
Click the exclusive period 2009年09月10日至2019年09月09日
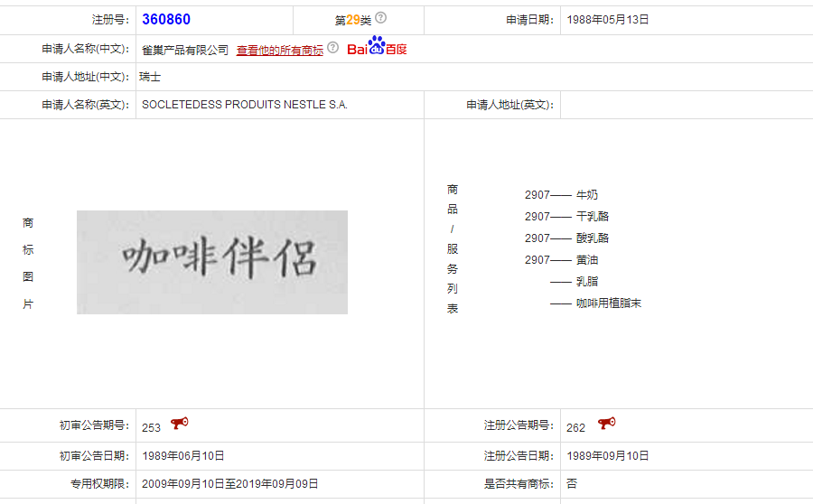(229, 484)
